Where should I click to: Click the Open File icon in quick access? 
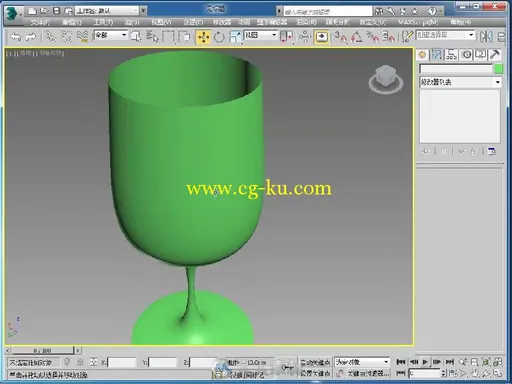pyautogui.click(x=44, y=11)
